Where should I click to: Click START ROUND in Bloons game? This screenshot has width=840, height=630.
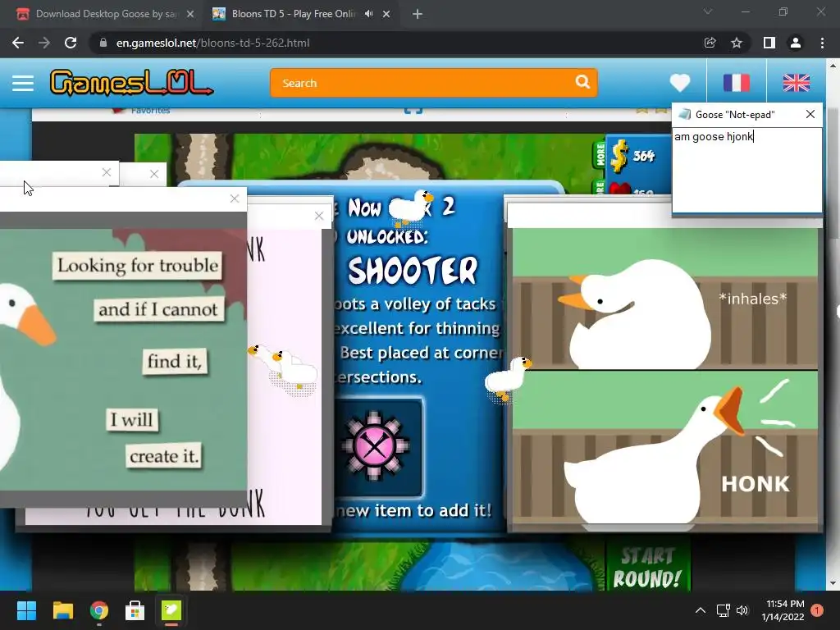(647, 567)
